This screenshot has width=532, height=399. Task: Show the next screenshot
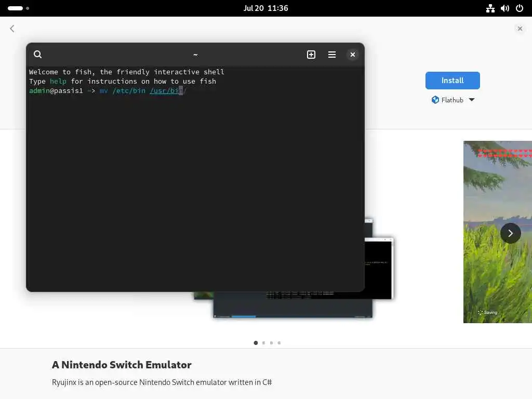(x=510, y=233)
